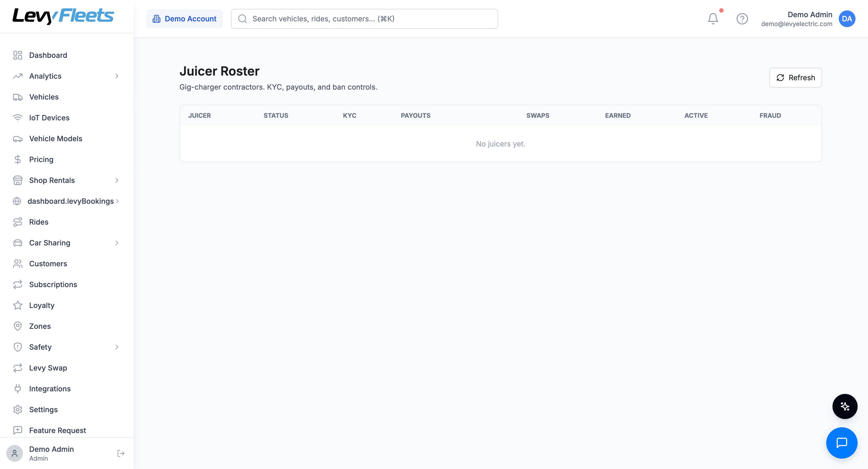Click the Safety shield icon
The image size is (868, 469).
(x=17, y=347)
